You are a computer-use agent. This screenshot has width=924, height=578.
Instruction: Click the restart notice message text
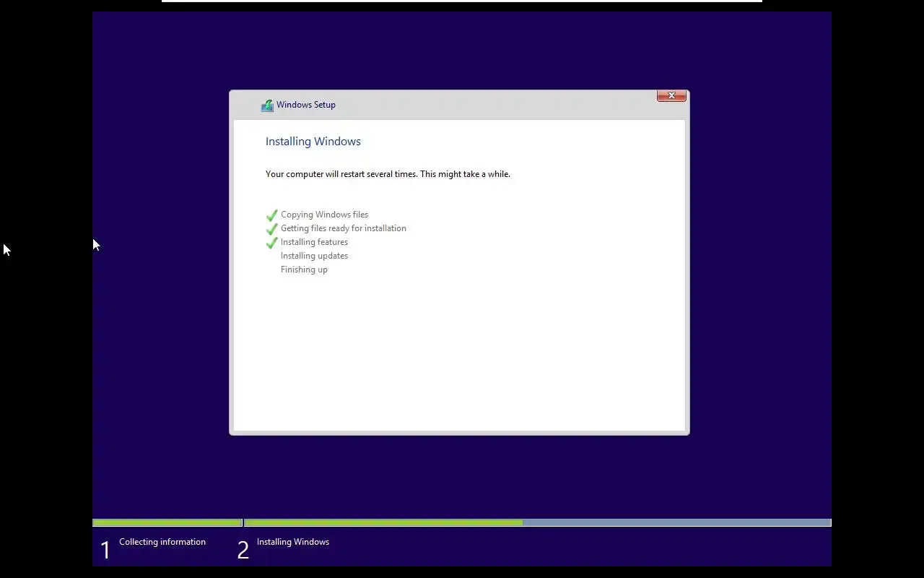tap(388, 174)
